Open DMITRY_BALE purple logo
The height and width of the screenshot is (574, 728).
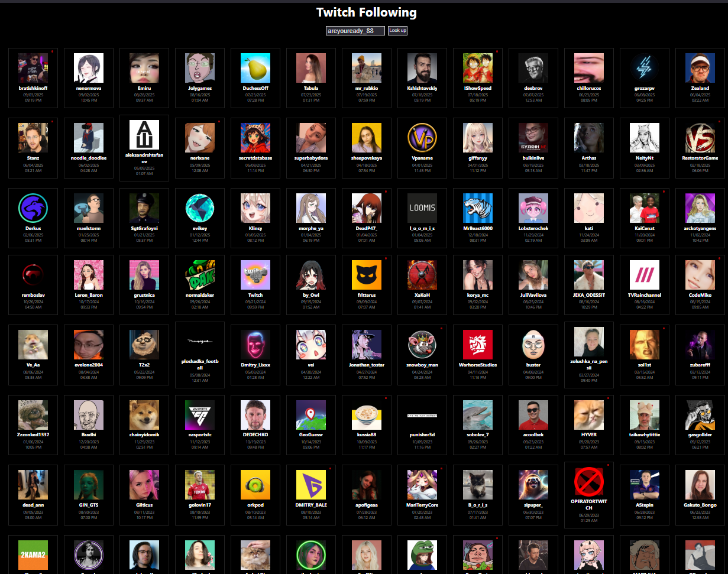(x=311, y=485)
